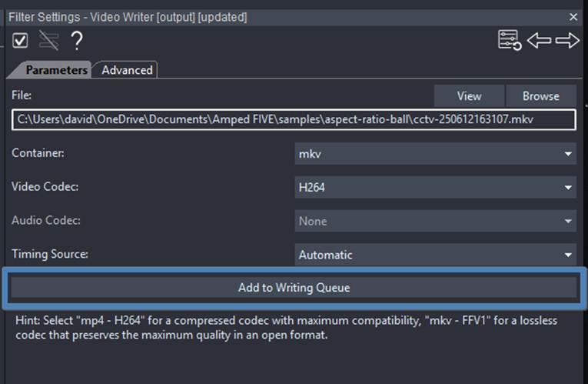Open the Audio Codec None dropdown
Viewport: 588px width, 384px height.
(435, 221)
